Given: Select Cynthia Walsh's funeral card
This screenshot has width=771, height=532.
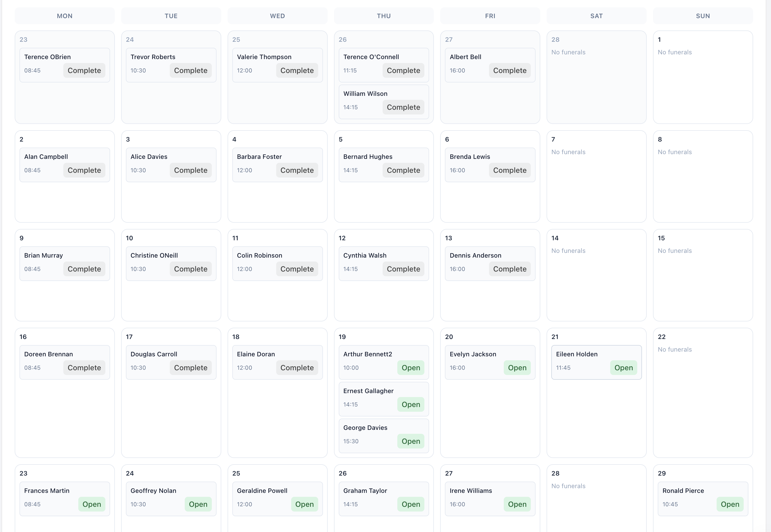Looking at the screenshot, I should coord(383,263).
